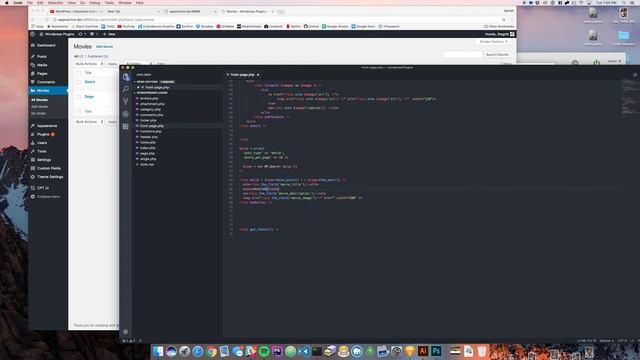Click the errors and warnings status bar indicator
This screenshot has width=640, height=360.
tap(129, 341)
